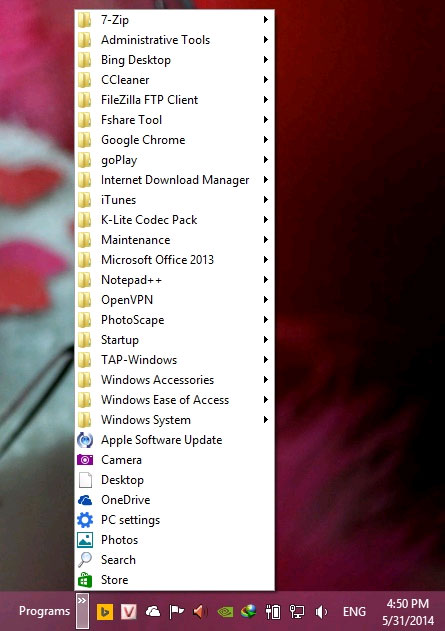The width and height of the screenshot is (445, 631).
Task: Click the Internet Download Manager tray icon
Action: 249,612
